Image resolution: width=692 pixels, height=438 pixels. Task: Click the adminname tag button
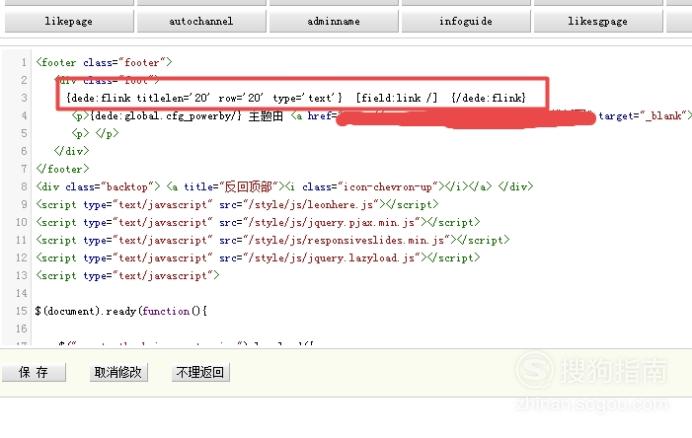point(334,21)
